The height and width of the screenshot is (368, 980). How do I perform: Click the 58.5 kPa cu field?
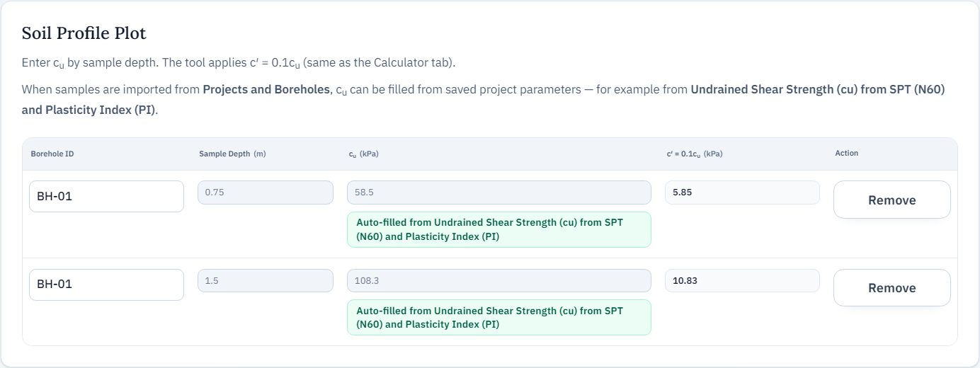(498, 192)
